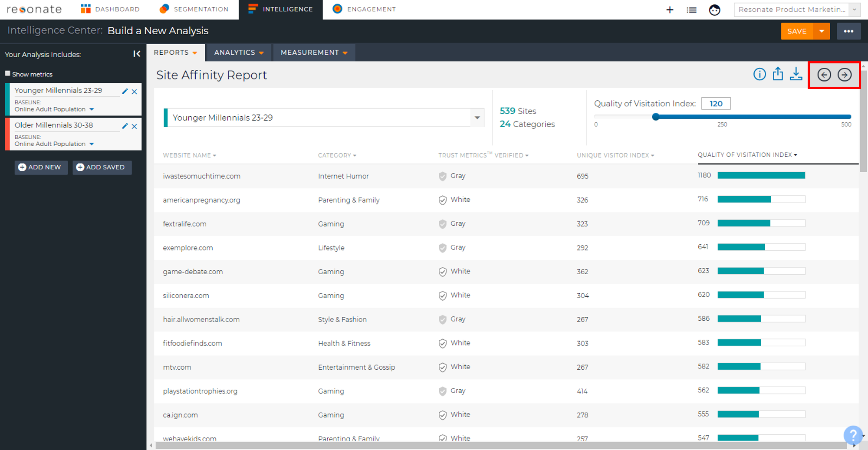Image resolution: width=868 pixels, height=450 pixels.
Task: Click game-debate.com website name
Action: (193, 272)
